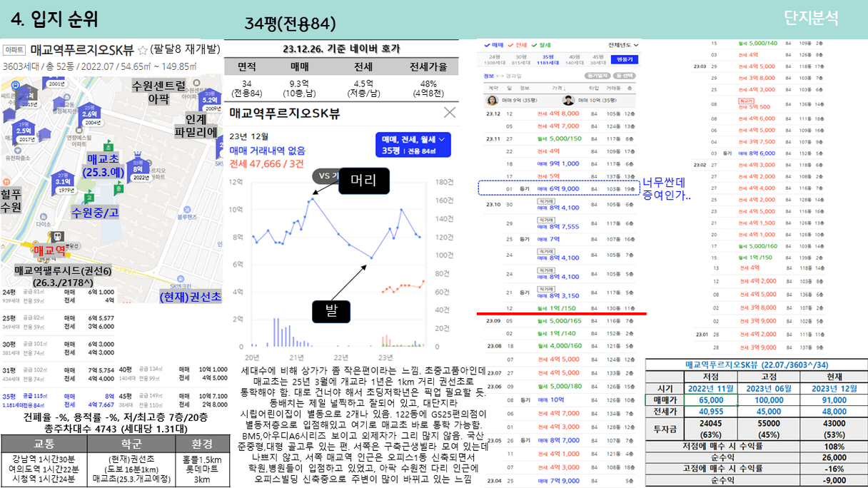This screenshot has width=868, height=488.
Task: Select the highlighted 35평 listing row
Action: pos(58,400)
